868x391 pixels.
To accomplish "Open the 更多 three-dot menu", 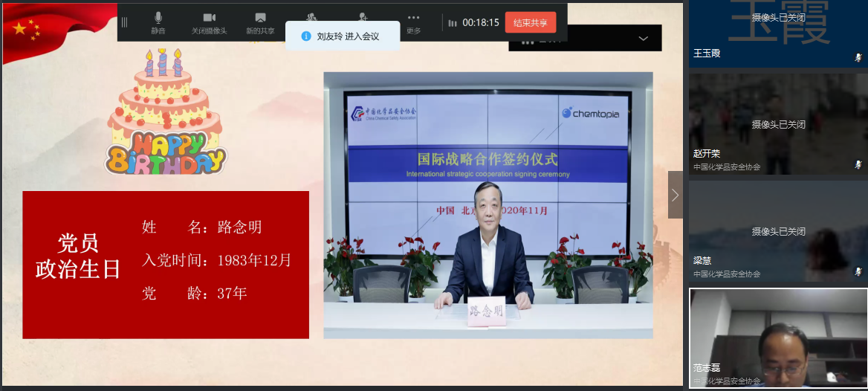I will click(413, 22).
